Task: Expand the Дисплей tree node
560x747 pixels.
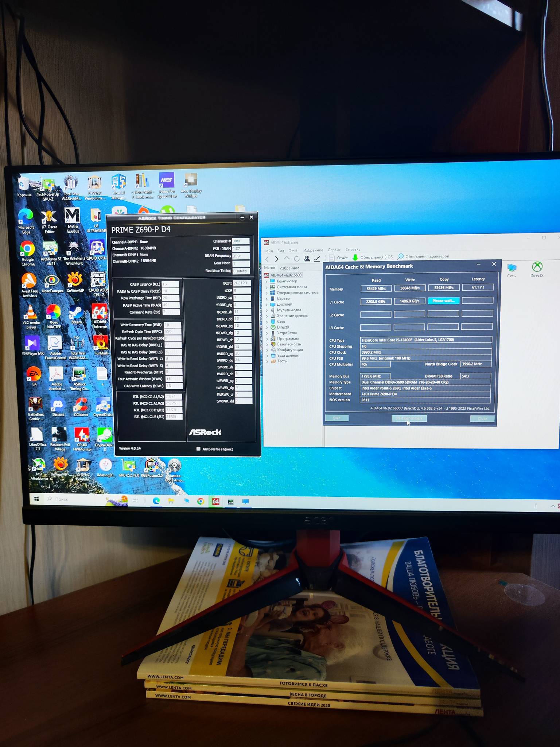Action: coord(267,305)
